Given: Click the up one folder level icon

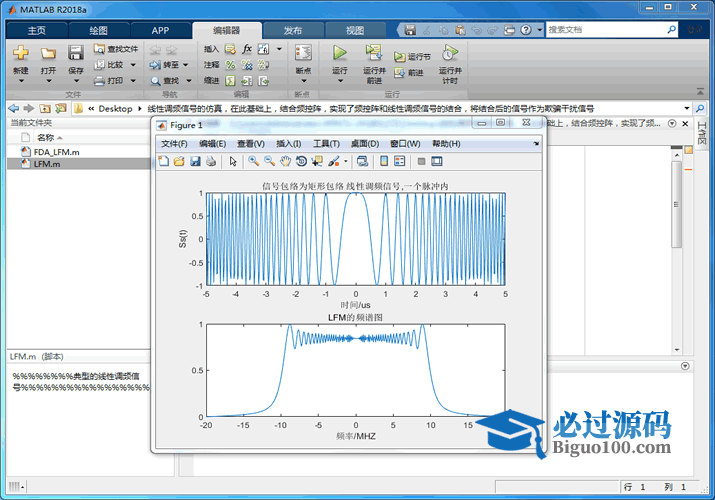Looking at the screenshot, I should point(45,108).
